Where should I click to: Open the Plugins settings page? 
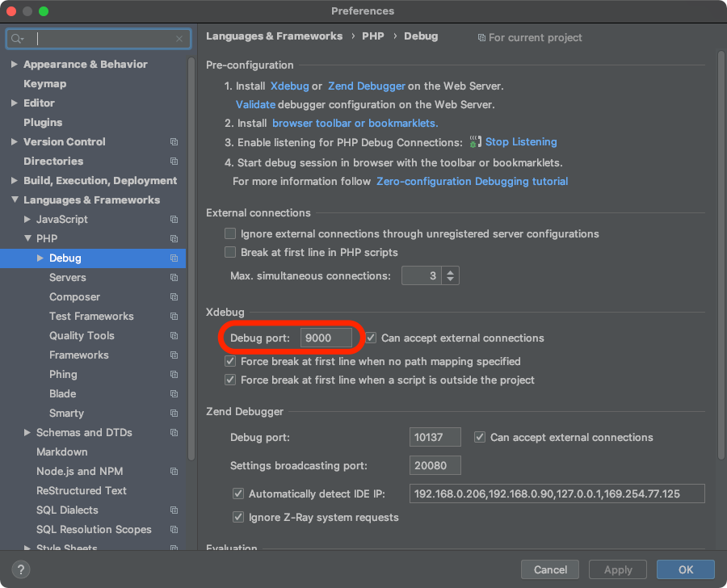(43, 123)
